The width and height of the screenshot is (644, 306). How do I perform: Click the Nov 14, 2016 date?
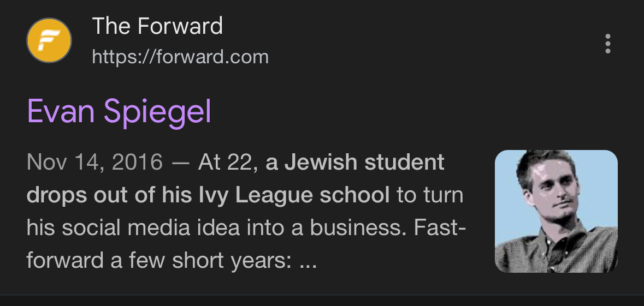pyautogui.click(x=94, y=162)
